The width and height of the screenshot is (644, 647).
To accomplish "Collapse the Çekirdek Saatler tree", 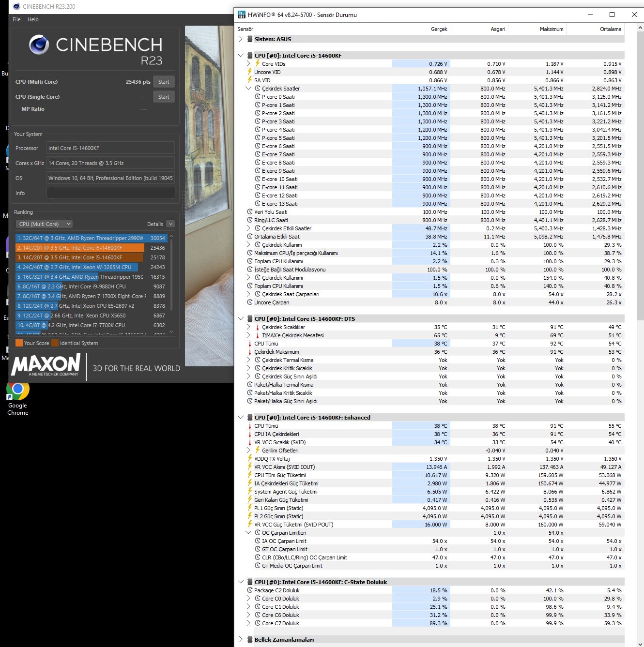I will 248,88.
